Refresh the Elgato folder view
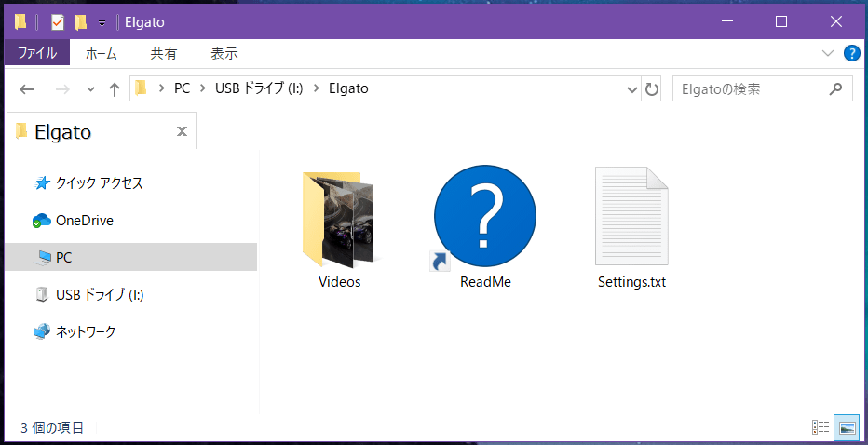 click(x=651, y=89)
